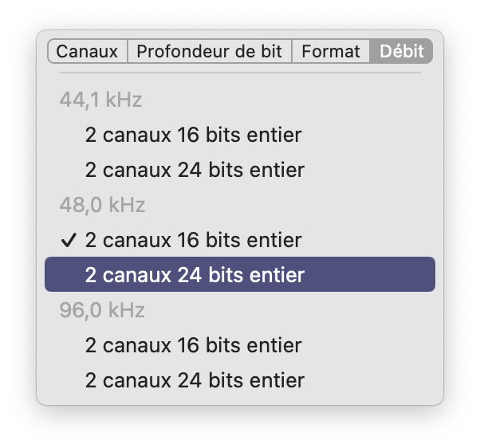Set output to 44,1 kHz 16-bit integer

(x=240, y=135)
